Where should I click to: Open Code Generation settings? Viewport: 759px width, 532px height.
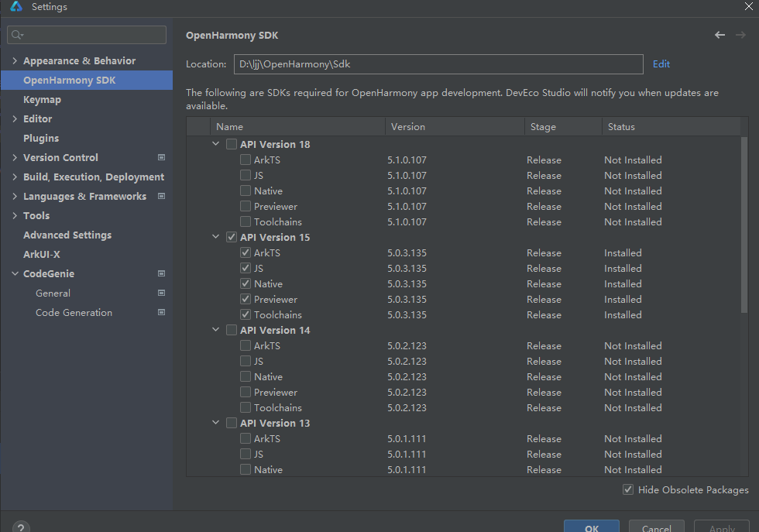coord(74,313)
